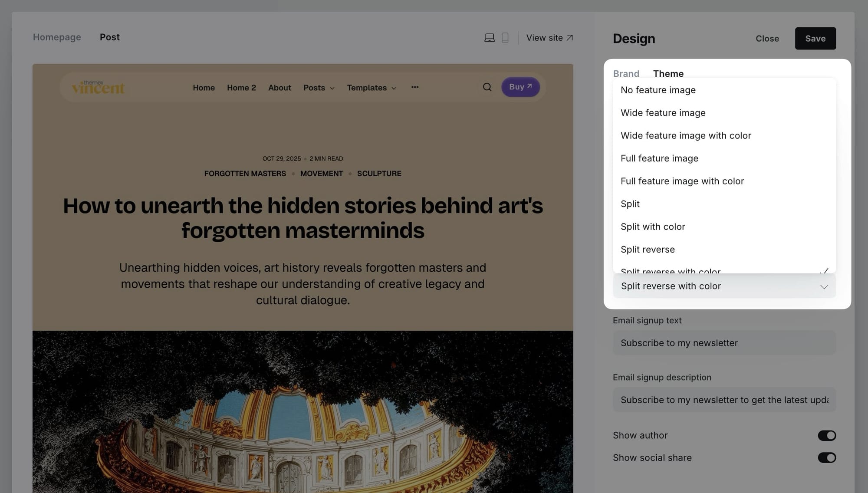Click the search magnifier icon
This screenshot has height=493, width=868.
click(x=487, y=87)
